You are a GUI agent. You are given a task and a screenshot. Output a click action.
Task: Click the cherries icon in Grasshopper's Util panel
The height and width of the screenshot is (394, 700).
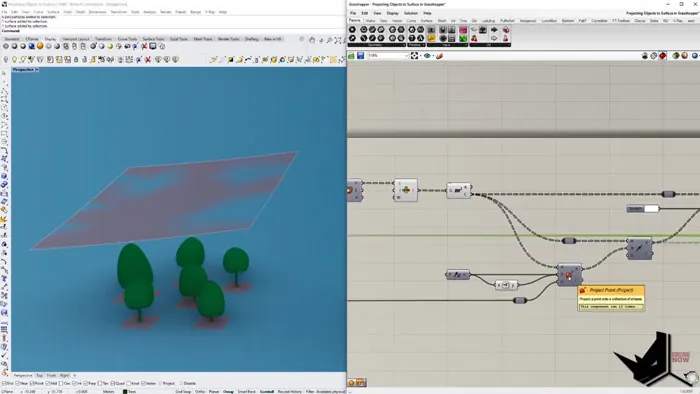click(474, 38)
